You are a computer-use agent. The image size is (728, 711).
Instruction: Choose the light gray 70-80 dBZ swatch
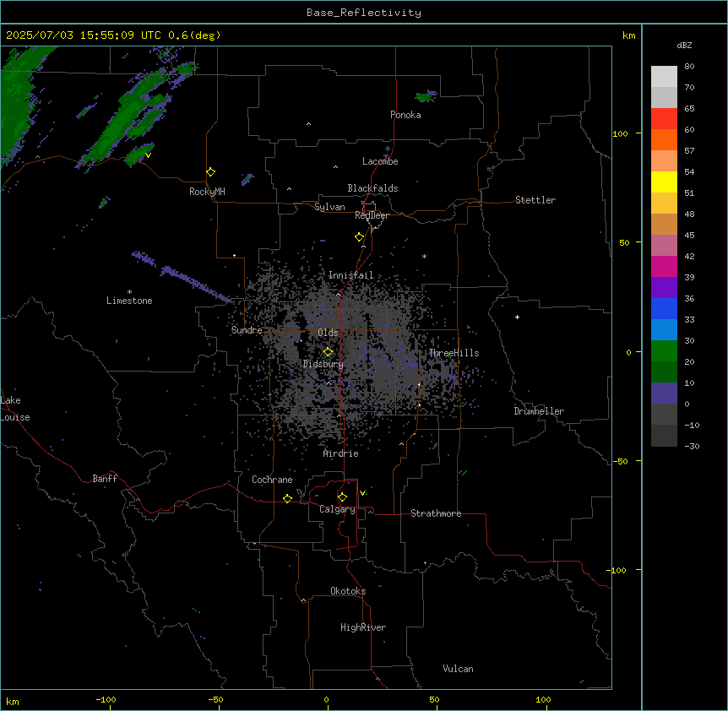point(664,77)
